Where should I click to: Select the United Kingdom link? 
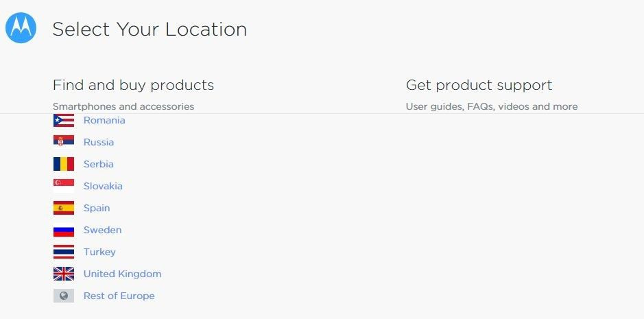pyautogui.click(x=122, y=274)
